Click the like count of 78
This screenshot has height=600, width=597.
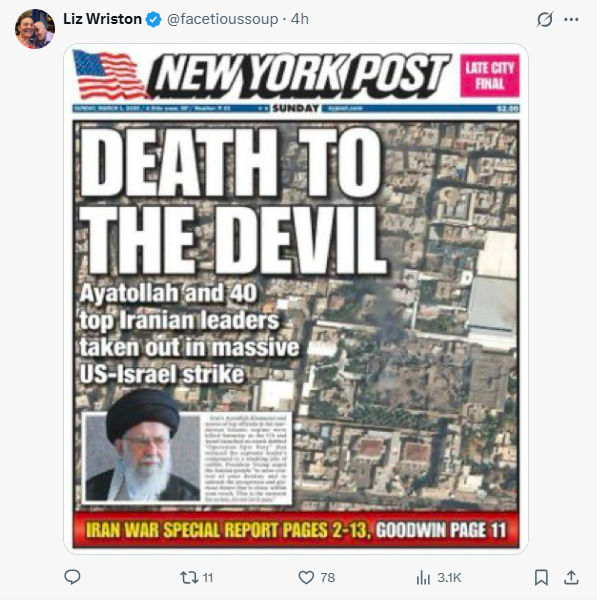coord(328,577)
